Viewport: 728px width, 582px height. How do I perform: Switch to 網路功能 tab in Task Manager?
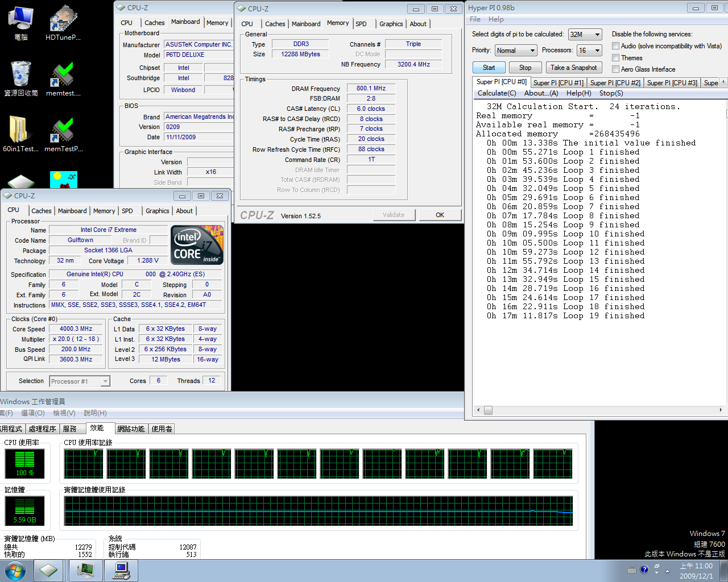131,429
